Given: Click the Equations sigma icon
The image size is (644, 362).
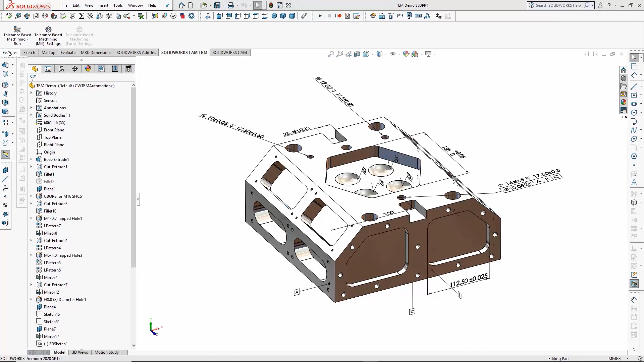Looking at the screenshot, I should (82, 16).
